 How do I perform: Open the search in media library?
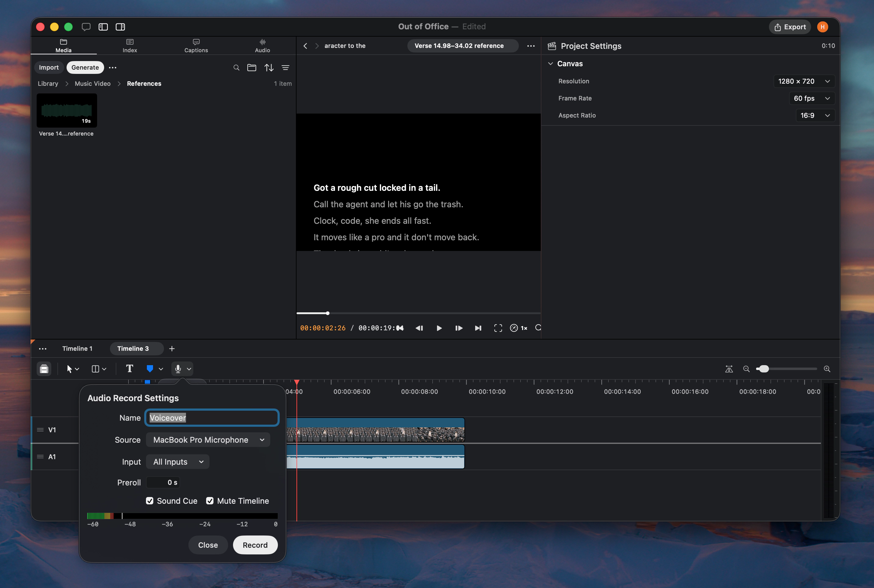pos(236,67)
